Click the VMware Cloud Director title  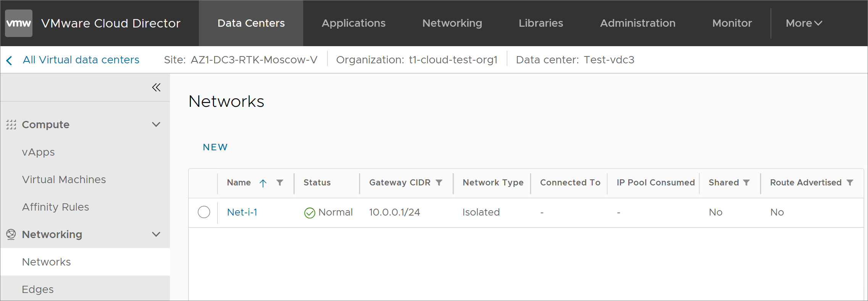tap(111, 23)
